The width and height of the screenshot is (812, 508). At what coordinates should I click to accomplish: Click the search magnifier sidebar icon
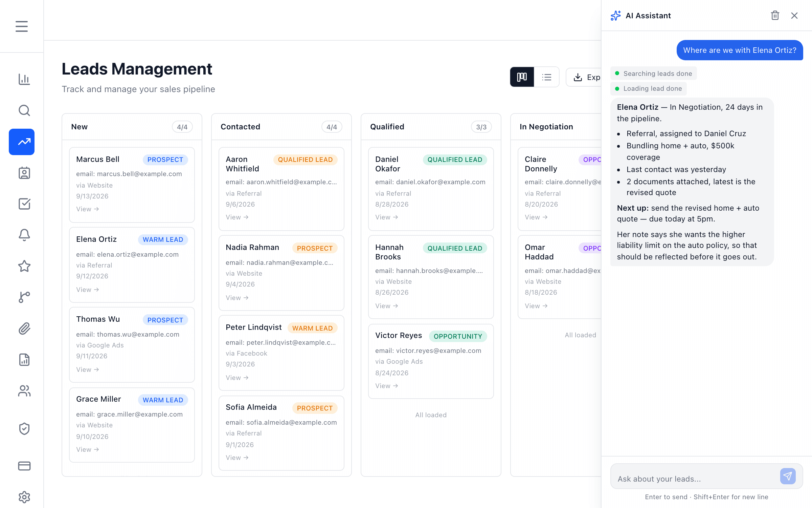click(24, 110)
